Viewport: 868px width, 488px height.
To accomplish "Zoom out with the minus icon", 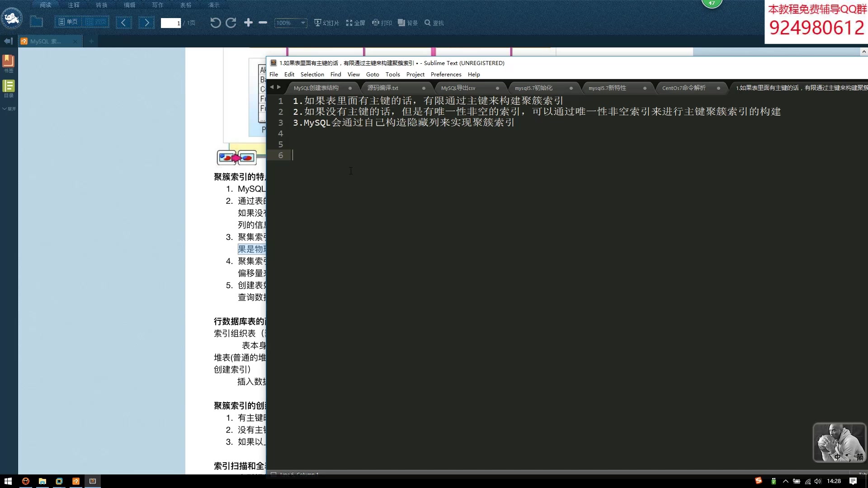I will pos(263,23).
